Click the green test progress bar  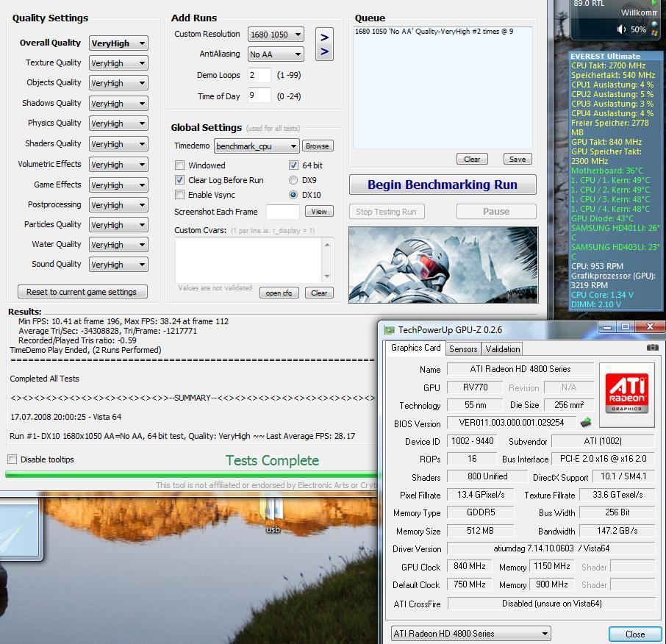[191, 474]
